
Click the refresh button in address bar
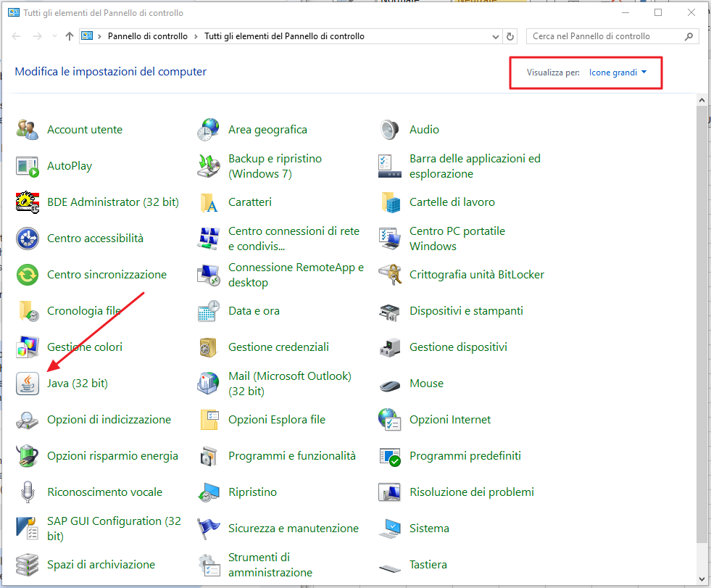coord(511,36)
